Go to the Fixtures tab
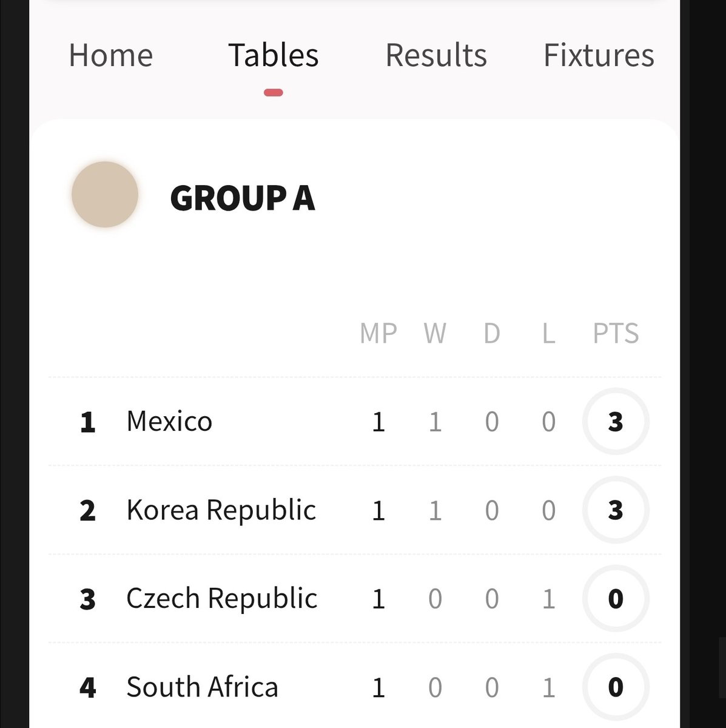 (599, 56)
